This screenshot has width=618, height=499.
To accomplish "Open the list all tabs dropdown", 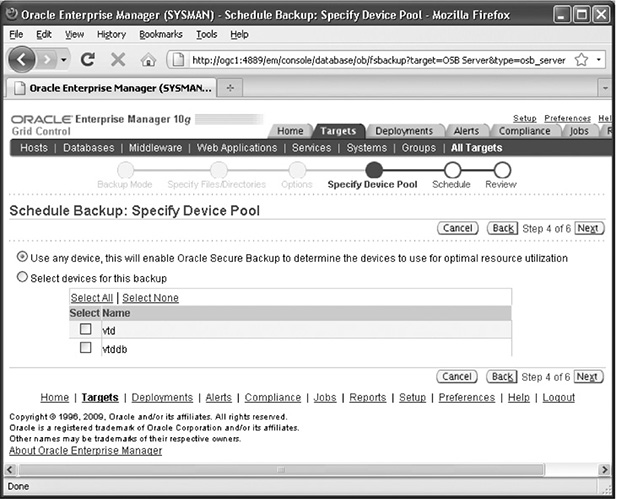I will tap(605, 88).
